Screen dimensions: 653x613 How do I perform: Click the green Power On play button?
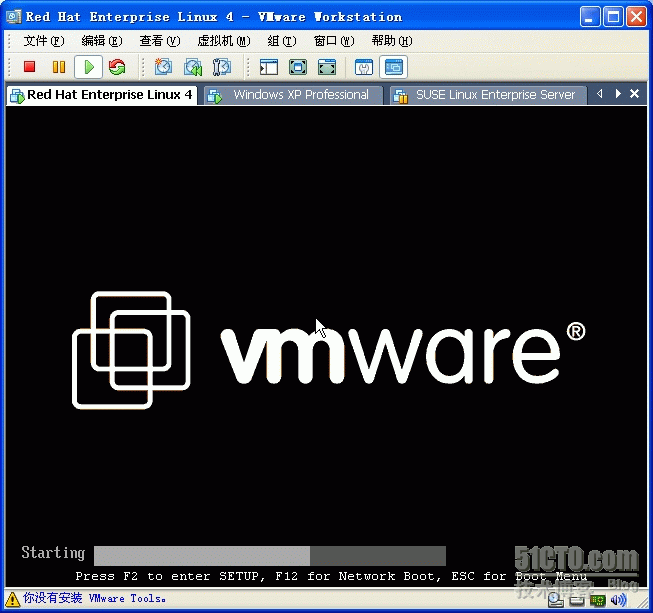[x=88, y=67]
